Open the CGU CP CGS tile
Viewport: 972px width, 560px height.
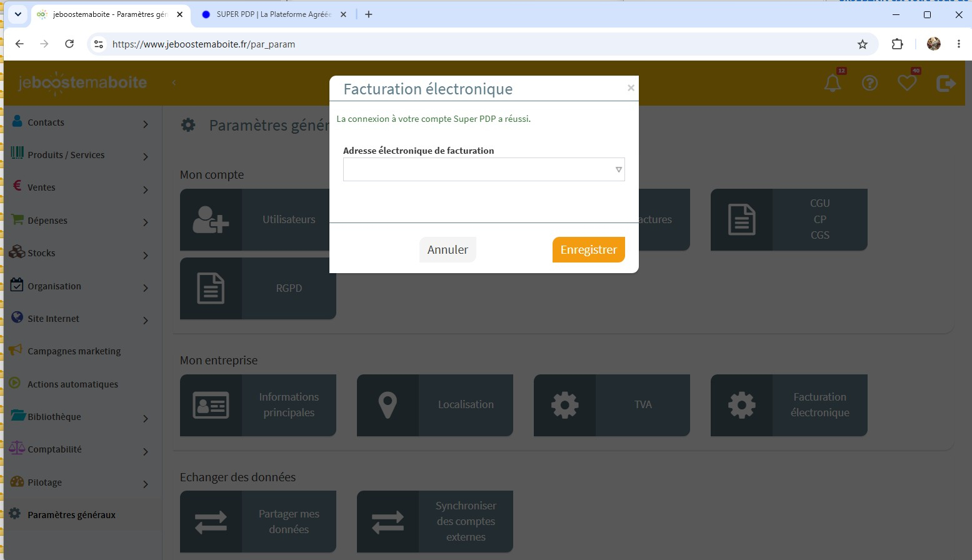pyautogui.click(x=789, y=219)
